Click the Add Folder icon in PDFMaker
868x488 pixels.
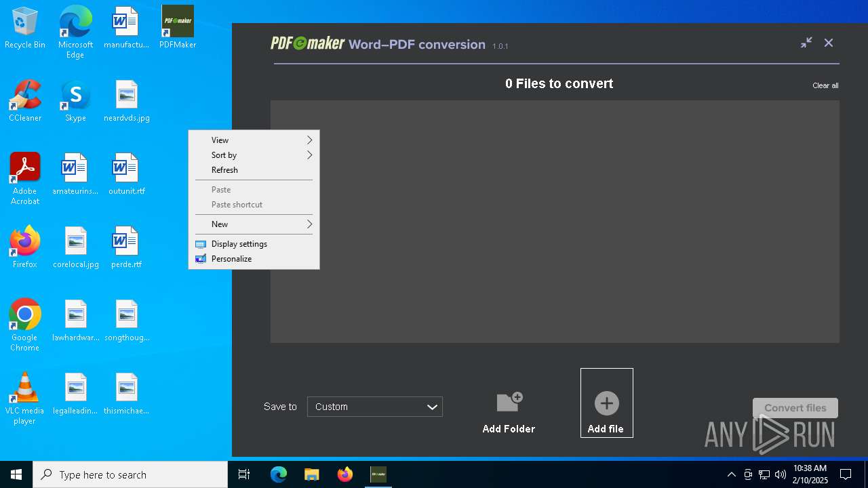pos(509,403)
